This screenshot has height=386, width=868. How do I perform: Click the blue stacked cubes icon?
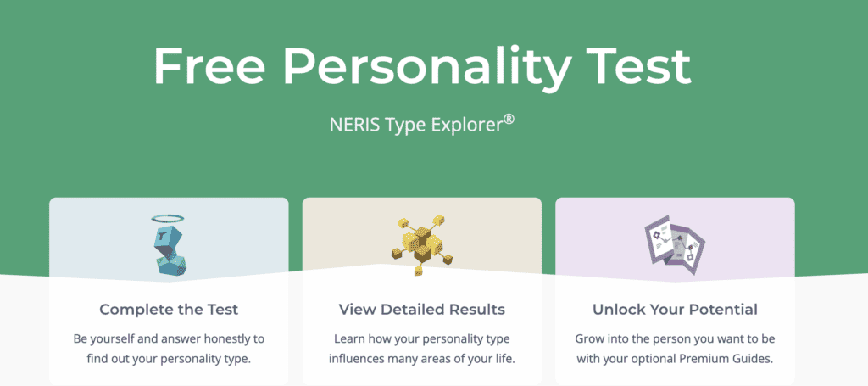coord(169,248)
